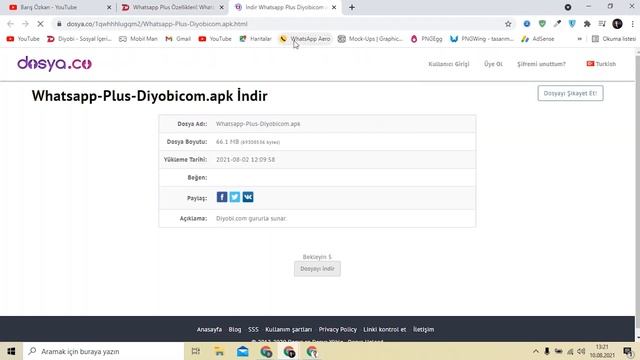Share file on Twitter icon
The height and width of the screenshot is (360, 640).
pos(235,197)
